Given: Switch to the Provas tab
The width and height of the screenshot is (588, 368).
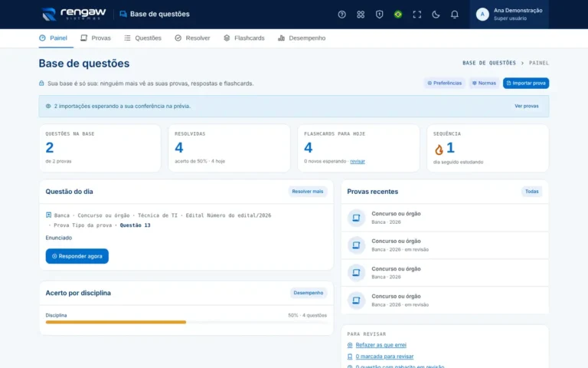Looking at the screenshot, I should click(x=96, y=38).
